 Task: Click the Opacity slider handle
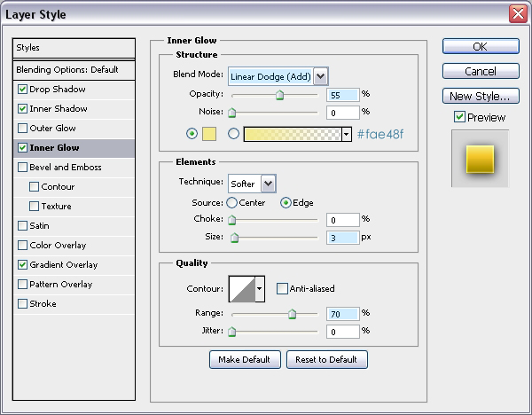coord(279,96)
